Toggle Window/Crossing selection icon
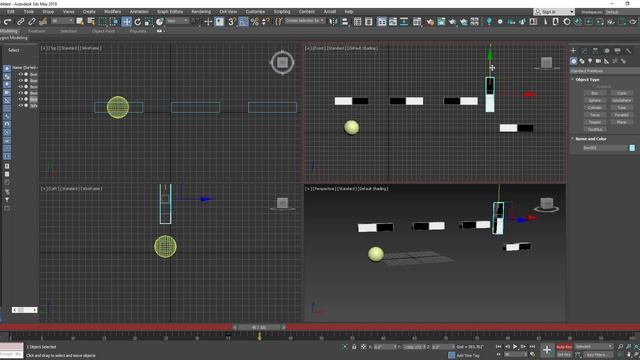Image resolution: width=640 pixels, height=360 pixels. [x=114, y=22]
